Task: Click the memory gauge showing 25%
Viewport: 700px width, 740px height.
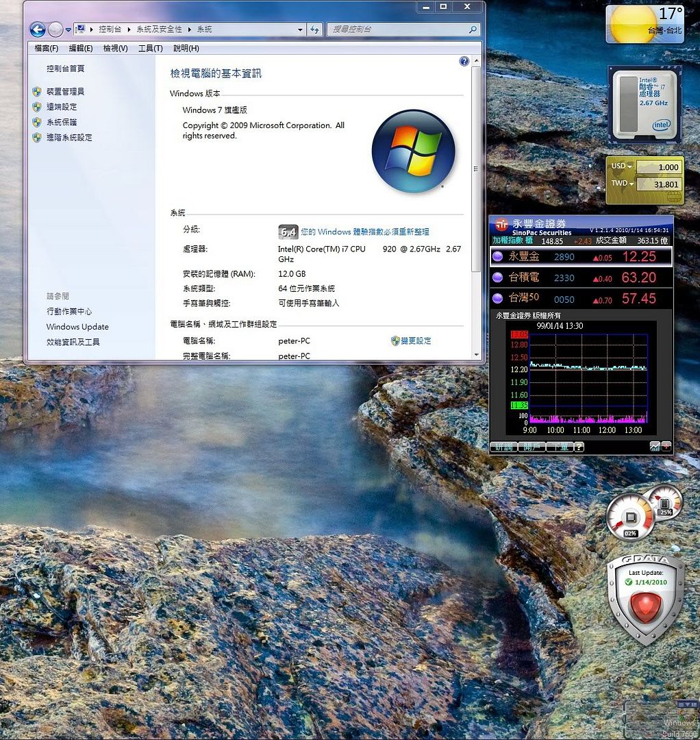Action: pos(665,502)
